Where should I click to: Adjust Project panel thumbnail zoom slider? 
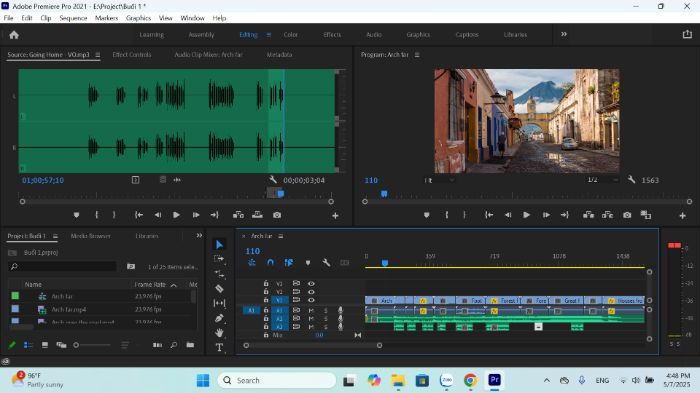(x=92, y=345)
